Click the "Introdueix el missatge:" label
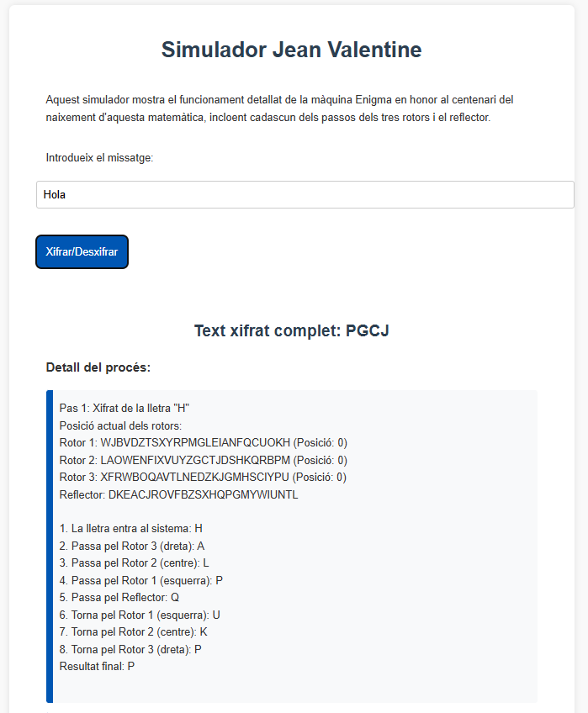Screen dimensions: 588x713 pos(99,157)
